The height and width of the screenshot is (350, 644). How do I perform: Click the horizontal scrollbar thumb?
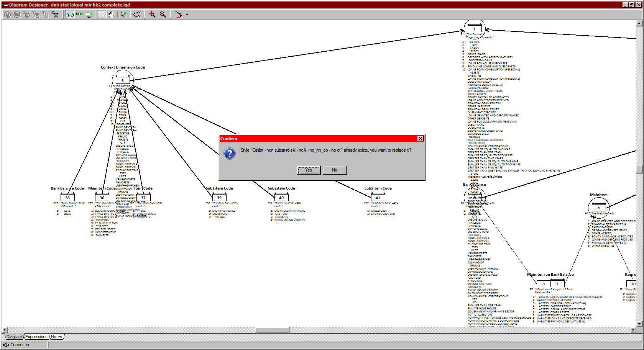(x=272, y=330)
